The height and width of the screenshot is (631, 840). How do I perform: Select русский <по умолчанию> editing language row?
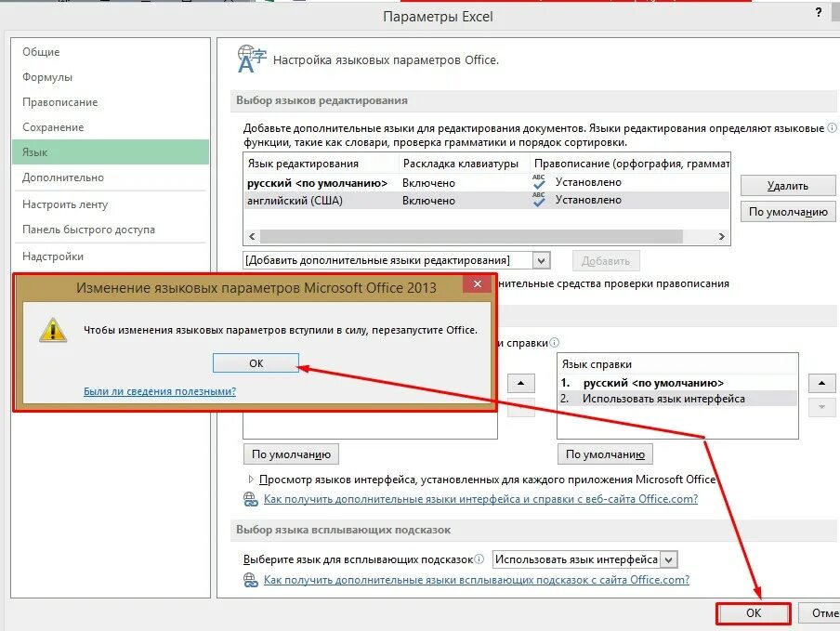486,183
